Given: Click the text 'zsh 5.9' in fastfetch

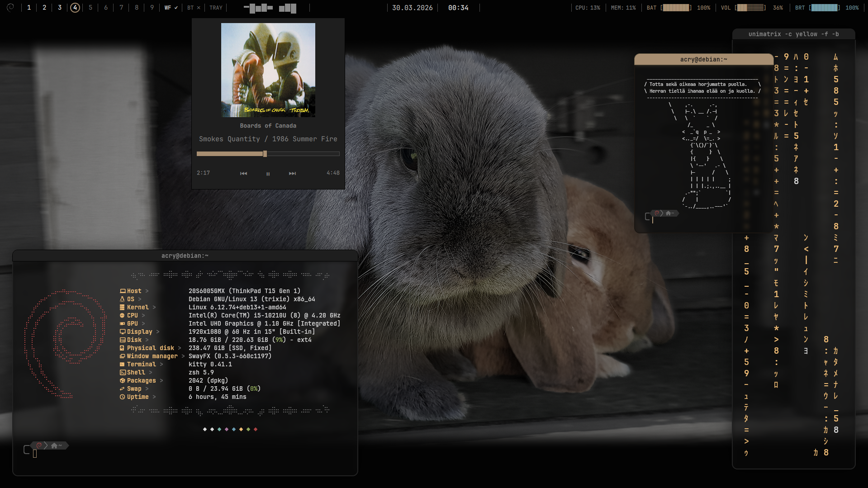Looking at the screenshot, I should [x=201, y=372].
